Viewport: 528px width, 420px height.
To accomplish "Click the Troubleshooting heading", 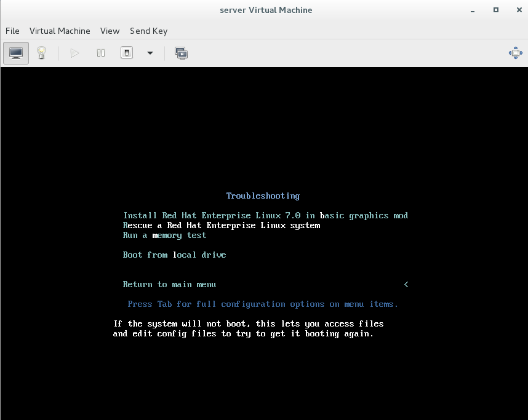I will 263,196.
